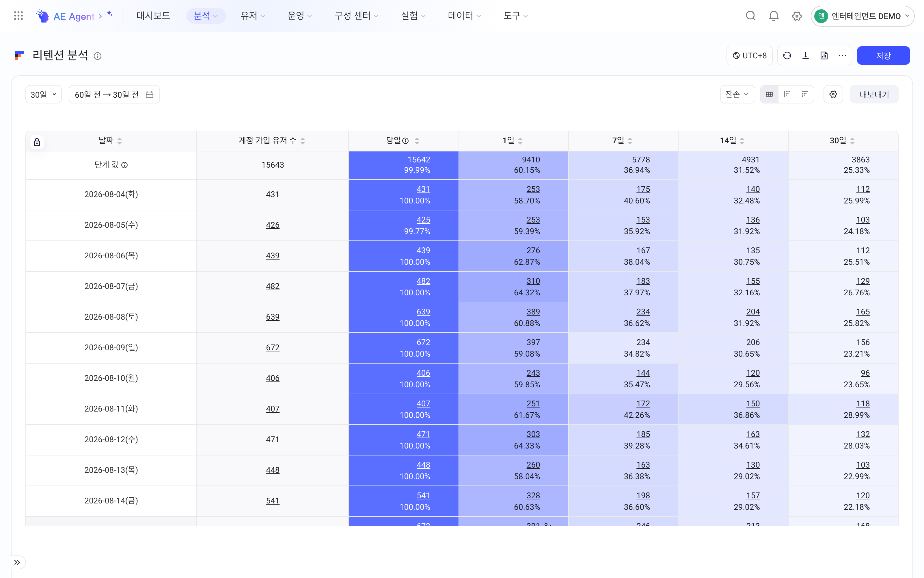Image resolution: width=924 pixels, height=578 pixels.
Task: Expand the sidebar with double-chevron icon
Action: pos(17,562)
